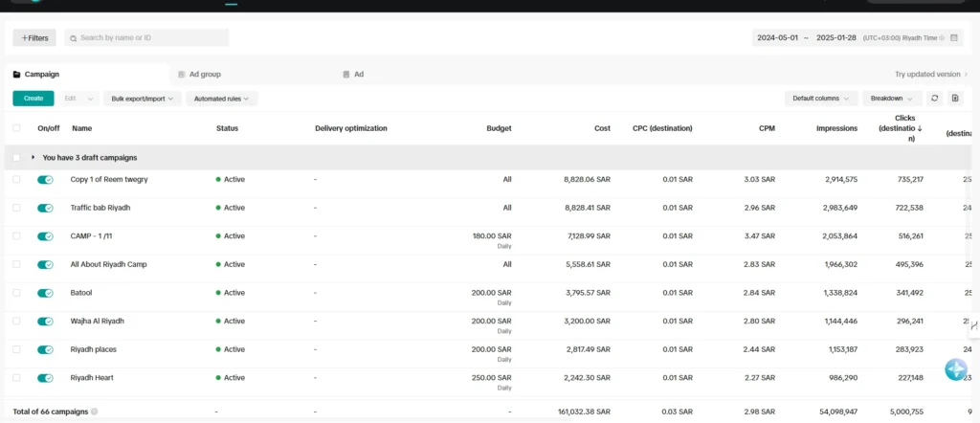980x423 pixels.
Task: Open the Edit dropdown
Action: [78, 99]
